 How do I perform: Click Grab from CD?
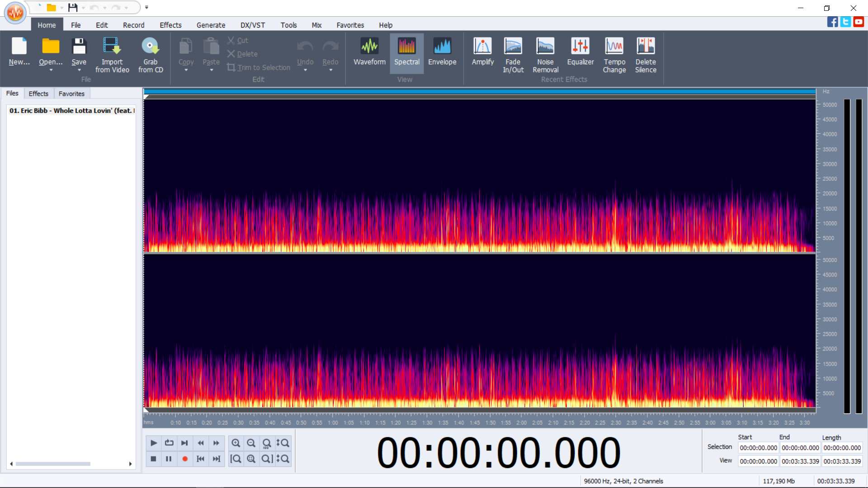[151, 55]
